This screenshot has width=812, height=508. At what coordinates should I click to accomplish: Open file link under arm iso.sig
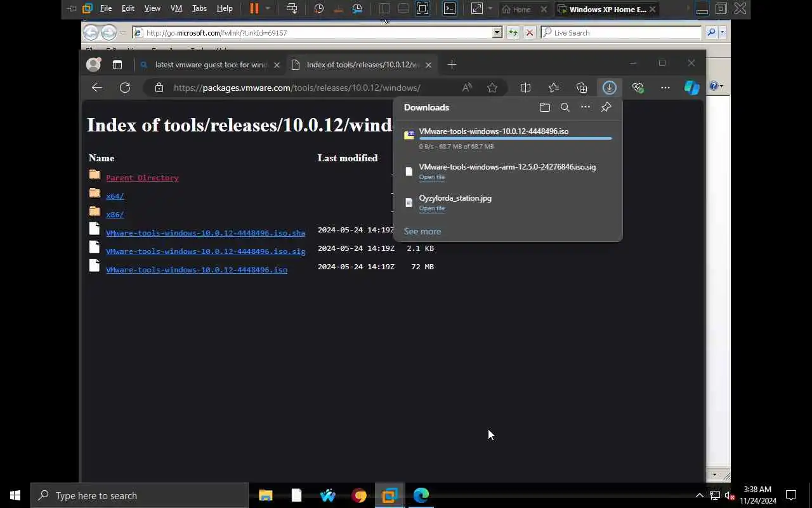432,177
